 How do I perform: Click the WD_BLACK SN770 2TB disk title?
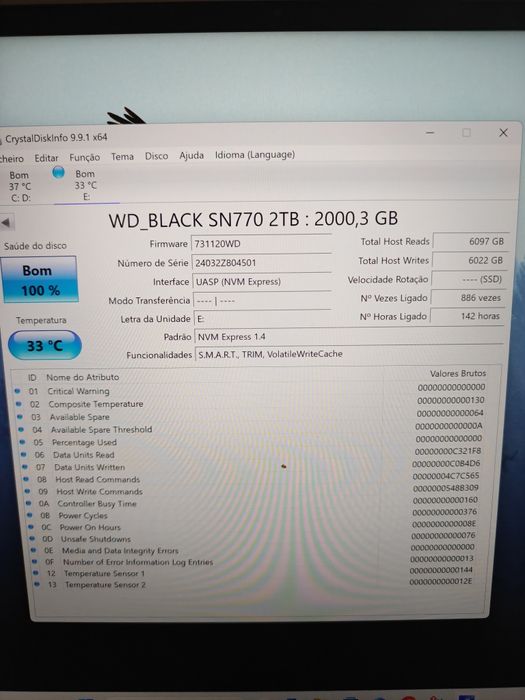[x=253, y=220]
